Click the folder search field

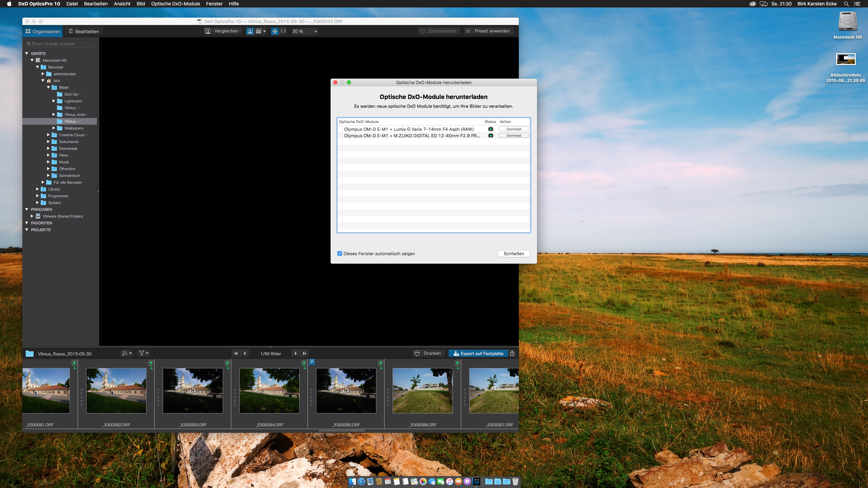[x=60, y=44]
